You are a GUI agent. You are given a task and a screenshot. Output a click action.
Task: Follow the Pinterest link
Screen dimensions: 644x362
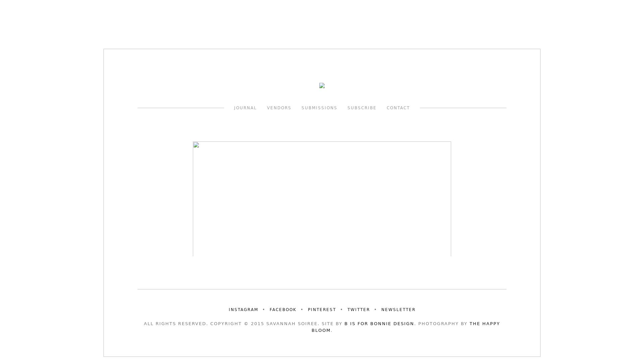tap(322, 310)
